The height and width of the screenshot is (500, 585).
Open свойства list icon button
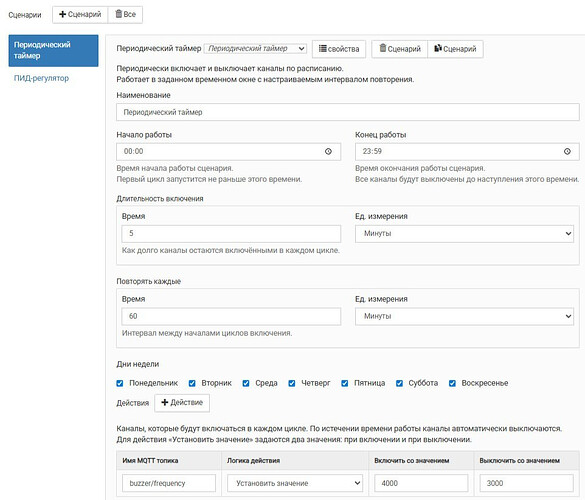pyautogui.click(x=339, y=49)
